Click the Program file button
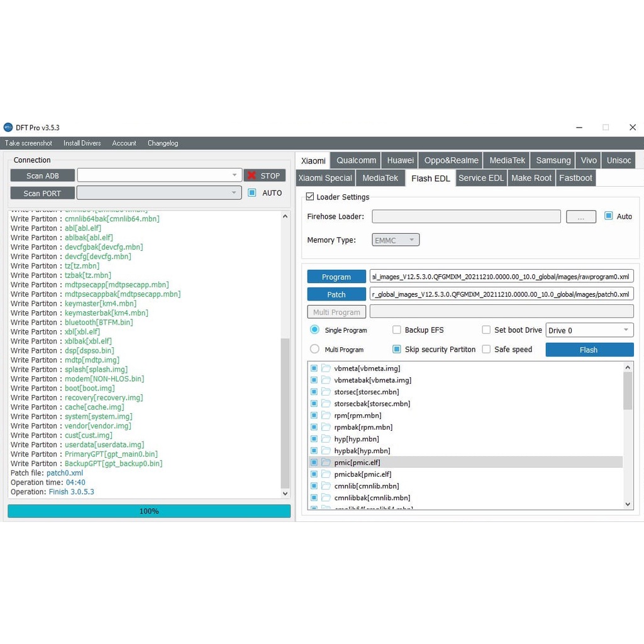This screenshot has width=644, height=644. tap(336, 277)
